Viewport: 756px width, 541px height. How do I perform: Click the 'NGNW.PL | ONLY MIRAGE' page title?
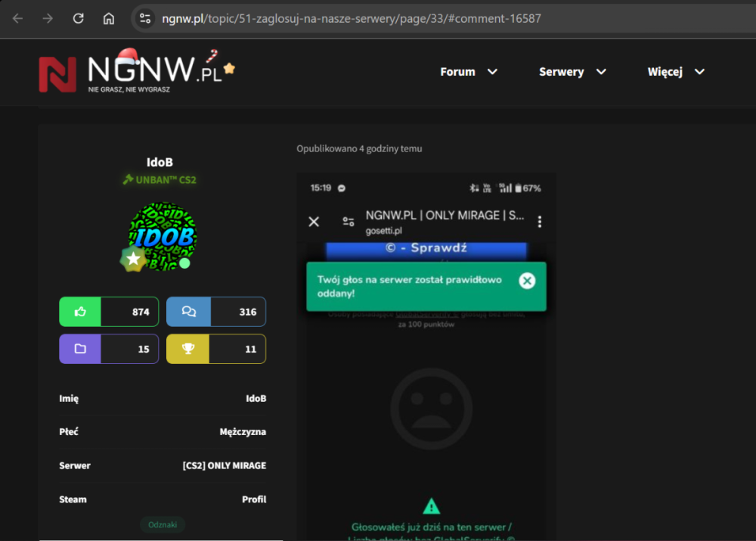[445, 215]
